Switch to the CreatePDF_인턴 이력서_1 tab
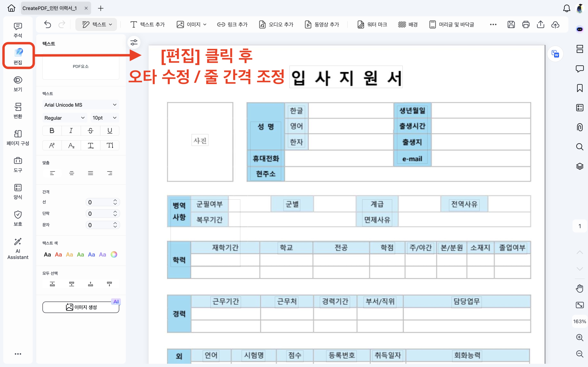Viewport: 588px width, 367px height. pos(50,8)
